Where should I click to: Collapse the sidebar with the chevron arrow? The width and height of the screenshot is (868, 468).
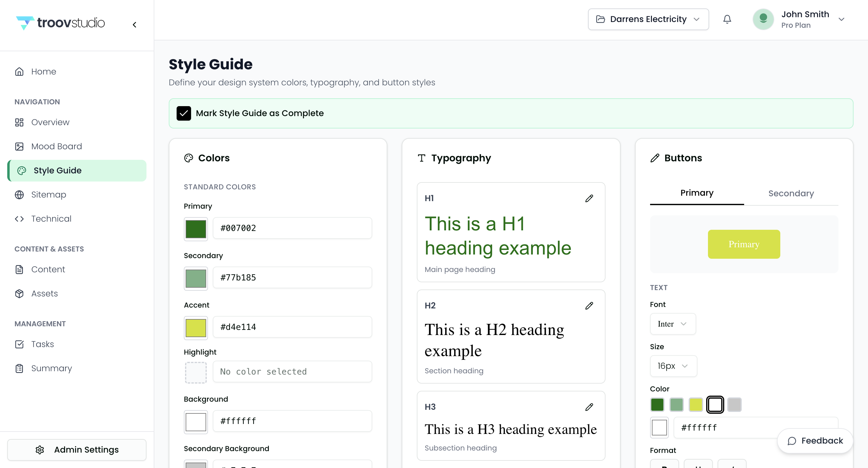pos(134,25)
